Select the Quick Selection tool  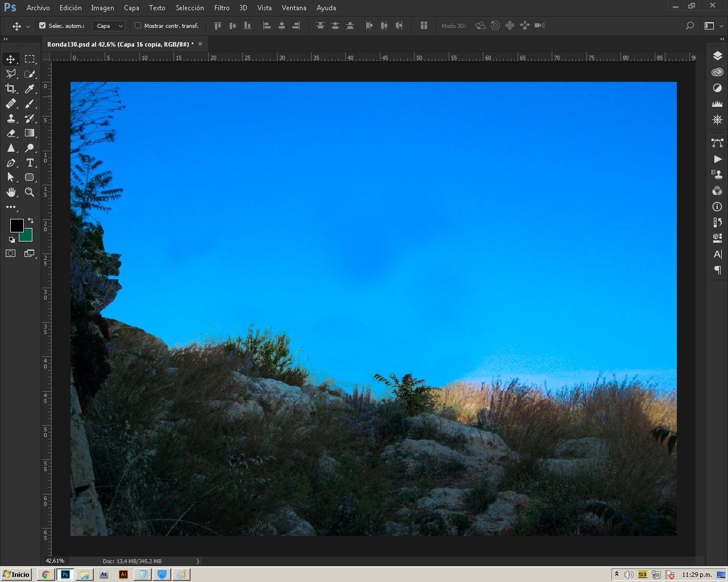30,74
